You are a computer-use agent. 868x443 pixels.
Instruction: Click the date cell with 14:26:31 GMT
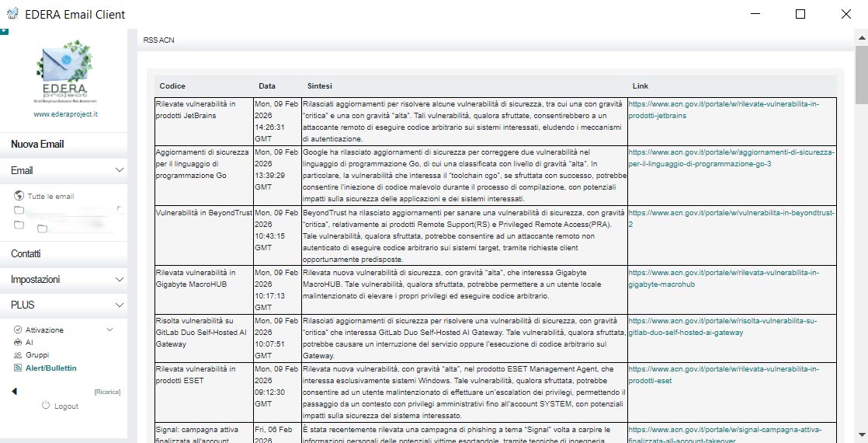277,121
